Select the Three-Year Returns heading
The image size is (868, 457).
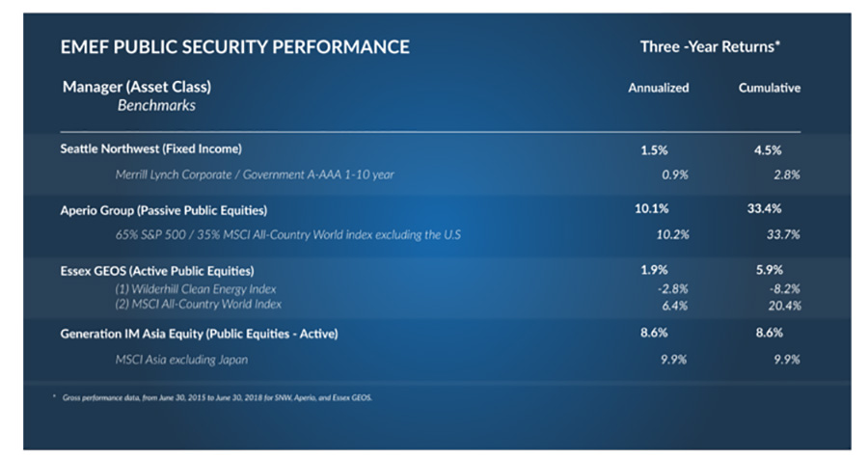pyautogui.click(x=710, y=46)
